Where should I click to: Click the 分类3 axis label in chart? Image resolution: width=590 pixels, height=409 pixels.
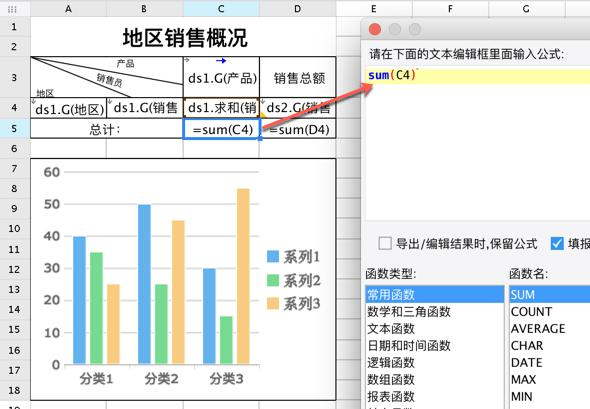tap(227, 379)
